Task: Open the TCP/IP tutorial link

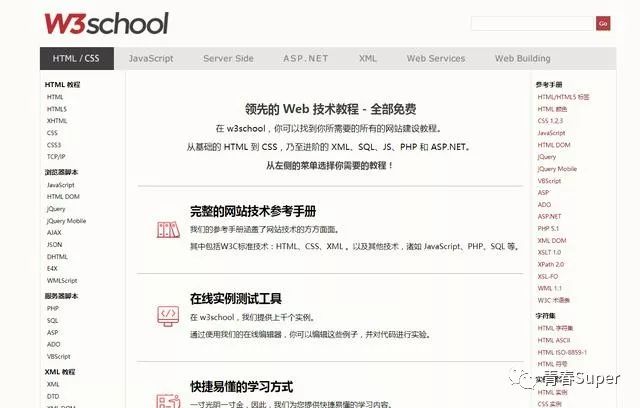Action: pos(56,157)
